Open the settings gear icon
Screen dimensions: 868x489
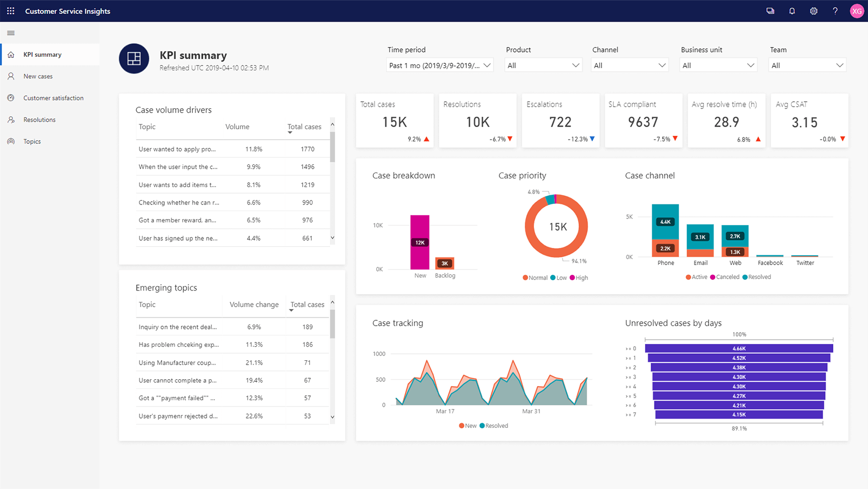click(813, 11)
